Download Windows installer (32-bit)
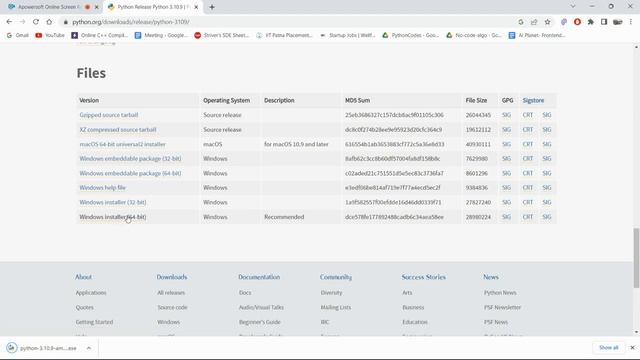 click(113, 202)
